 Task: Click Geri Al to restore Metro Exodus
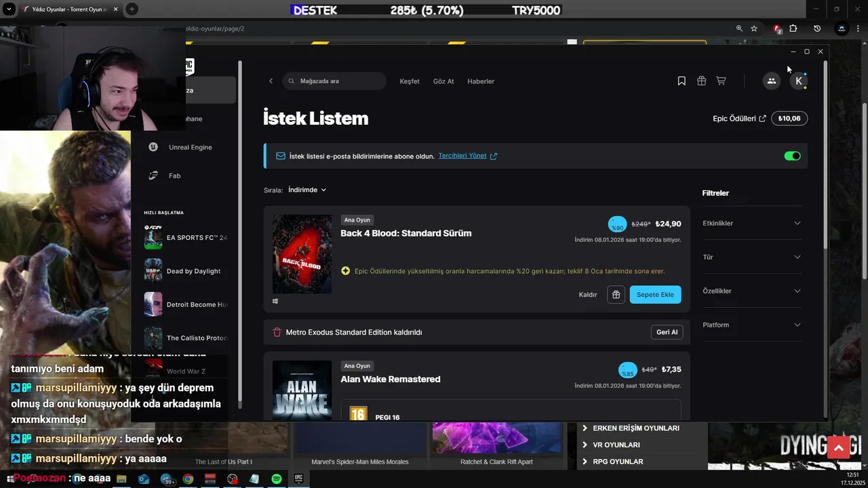(x=667, y=332)
